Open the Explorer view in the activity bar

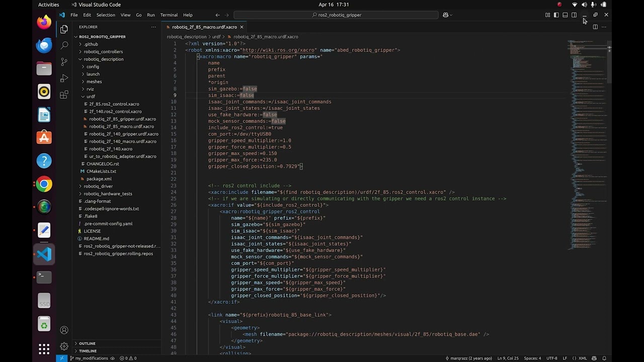pos(64,29)
